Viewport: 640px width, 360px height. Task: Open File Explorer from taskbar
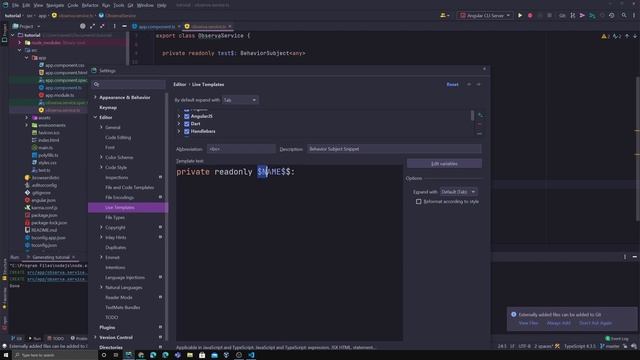[x=190, y=355]
